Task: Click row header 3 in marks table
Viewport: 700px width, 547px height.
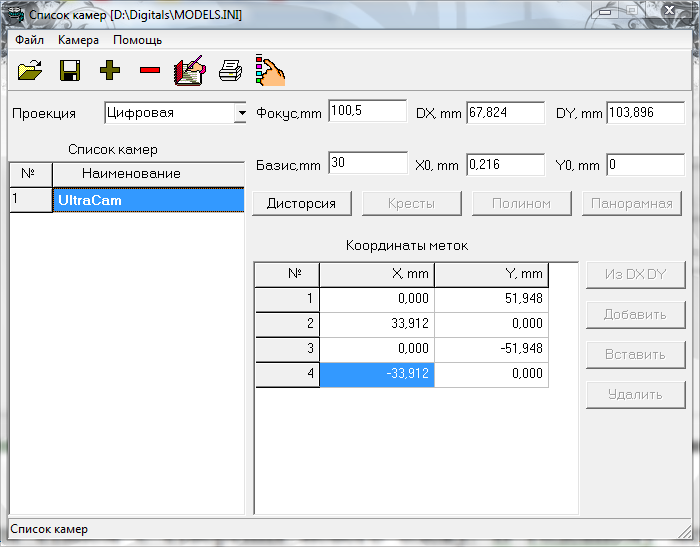Action: pos(288,349)
